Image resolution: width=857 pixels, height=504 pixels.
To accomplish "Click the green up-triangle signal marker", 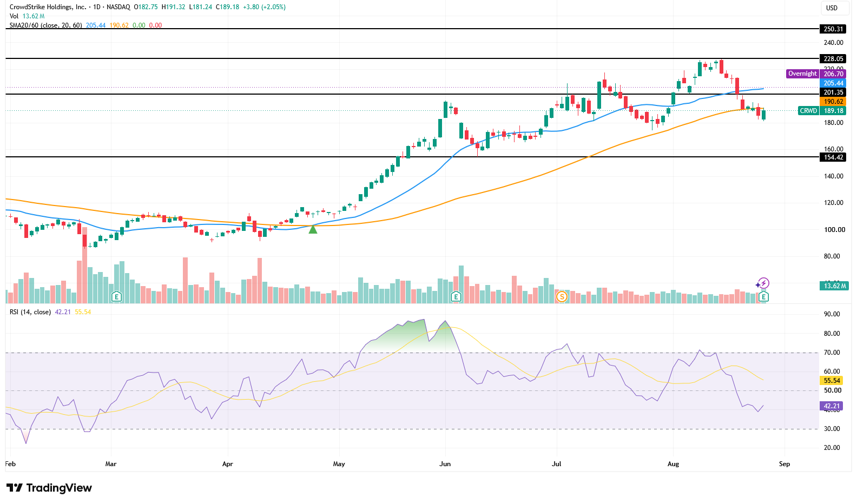I will [313, 229].
